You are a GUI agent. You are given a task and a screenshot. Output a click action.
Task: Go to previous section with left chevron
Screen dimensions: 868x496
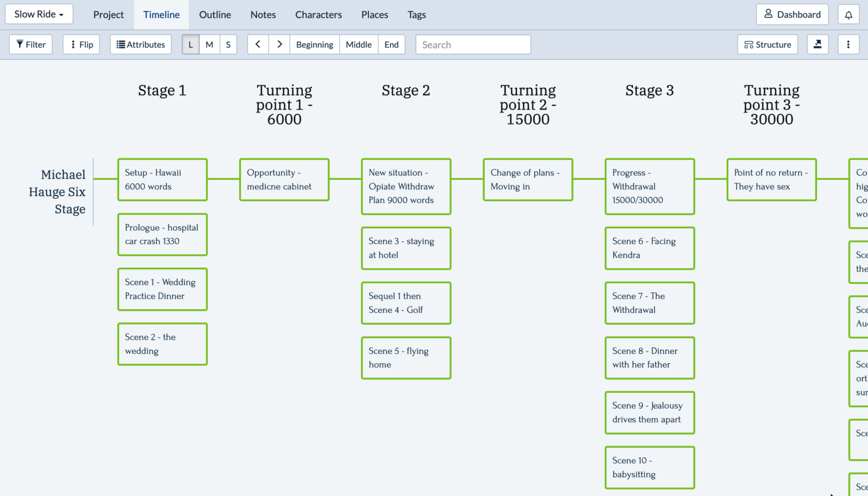(x=258, y=44)
